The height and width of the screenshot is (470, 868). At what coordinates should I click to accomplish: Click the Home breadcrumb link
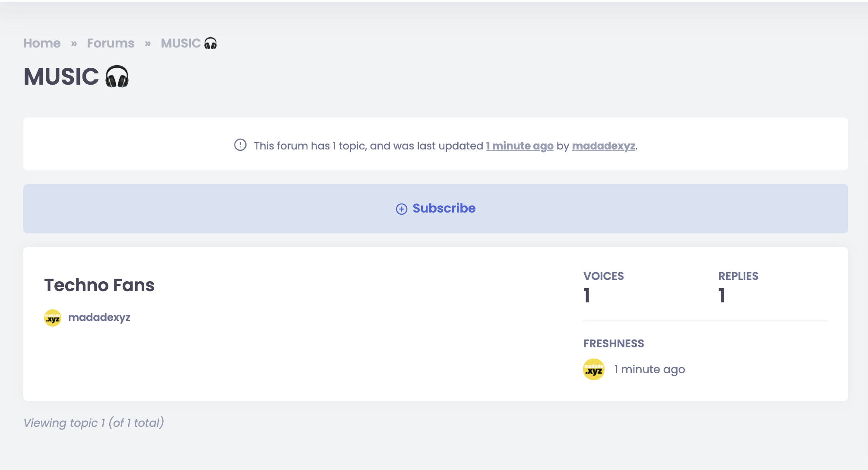coord(42,43)
